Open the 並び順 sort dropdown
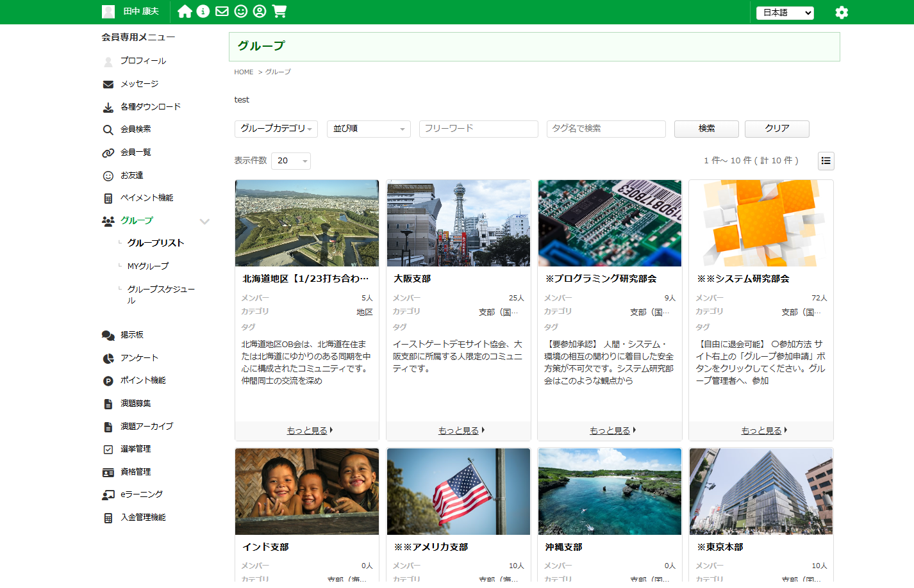This screenshot has height=588, width=914. pyautogui.click(x=369, y=129)
